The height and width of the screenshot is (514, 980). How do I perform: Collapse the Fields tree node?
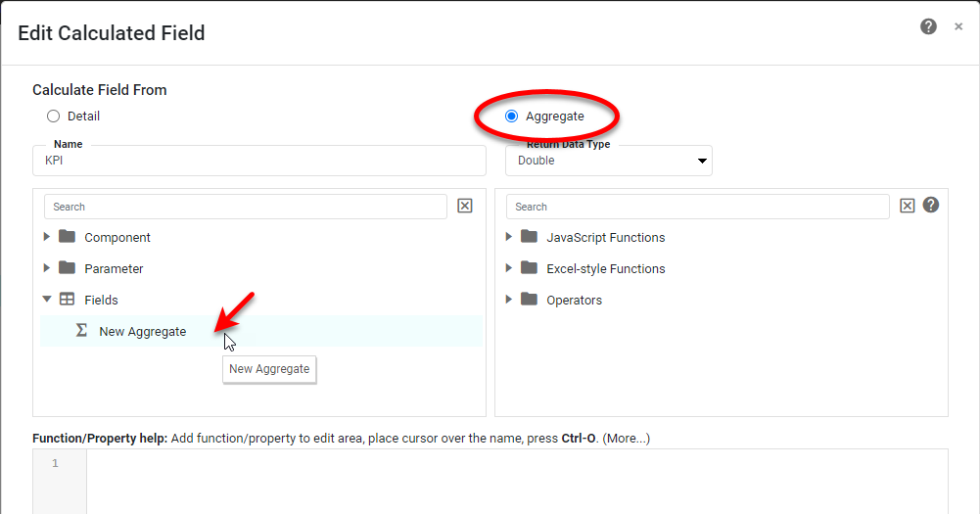pyautogui.click(x=47, y=299)
